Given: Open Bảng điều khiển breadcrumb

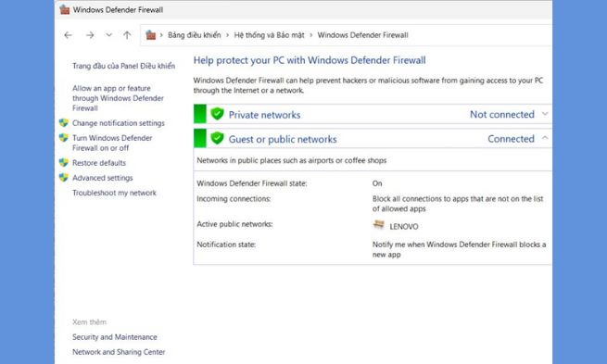Looking at the screenshot, I should click(194, 35).
